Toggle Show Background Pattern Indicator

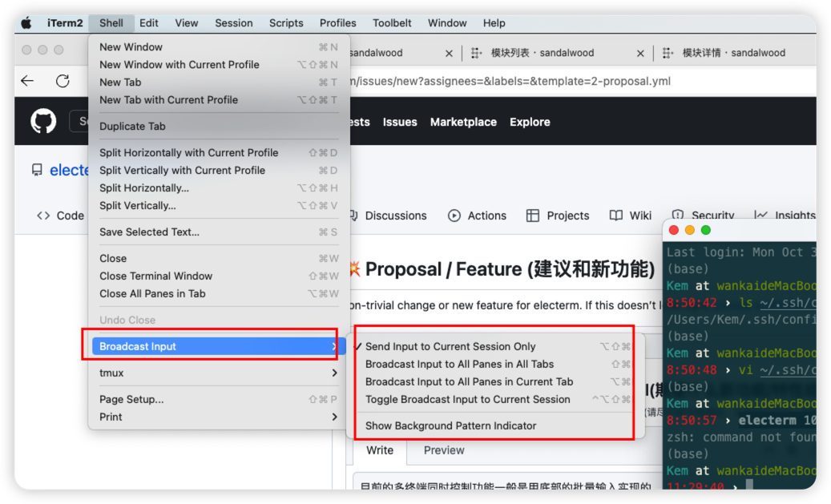coord(495,425)
